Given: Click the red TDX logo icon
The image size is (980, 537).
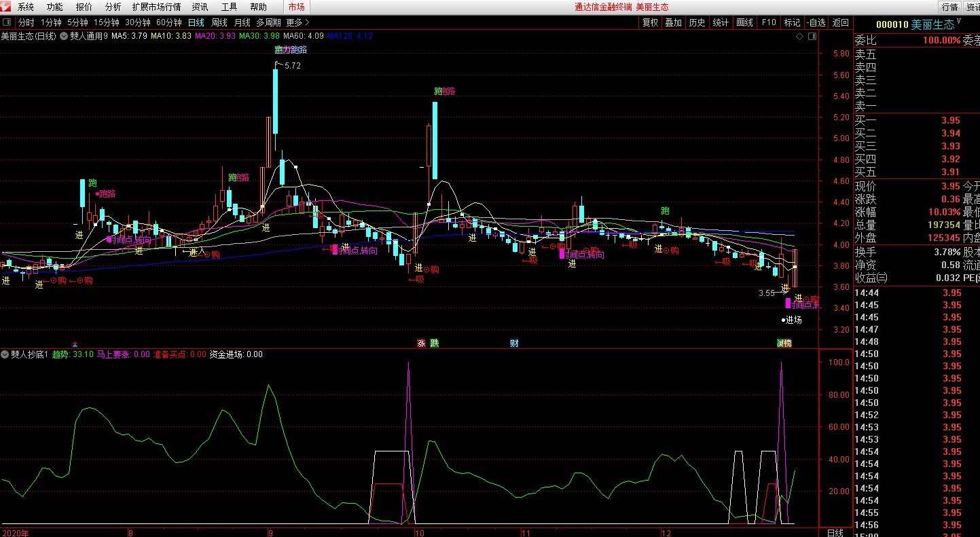Looking at the screenshot, I should (6, 7).
